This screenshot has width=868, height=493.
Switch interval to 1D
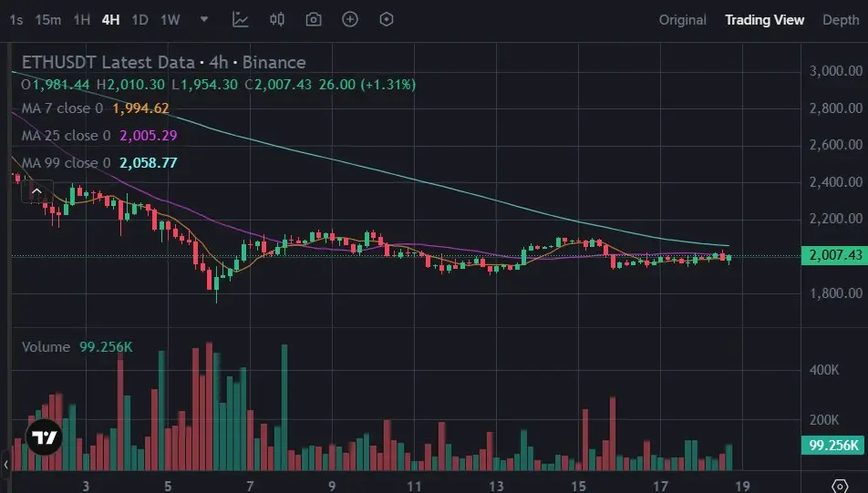point(139,20)
